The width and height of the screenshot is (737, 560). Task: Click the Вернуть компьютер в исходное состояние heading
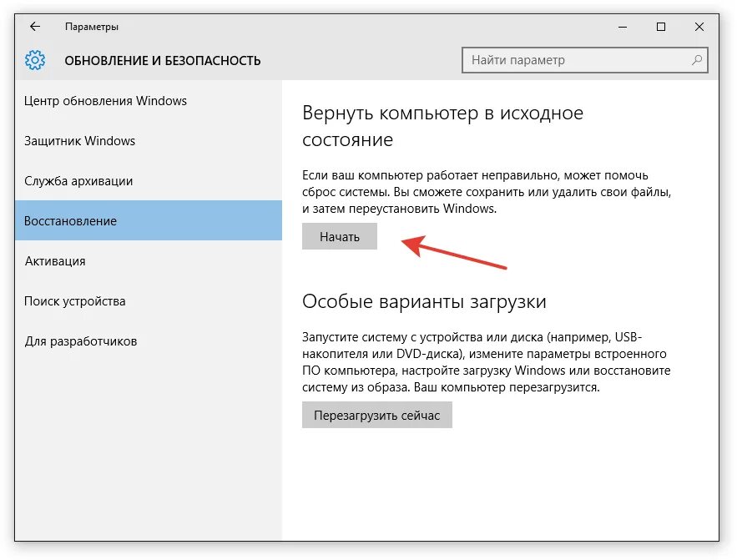(442, 126)
